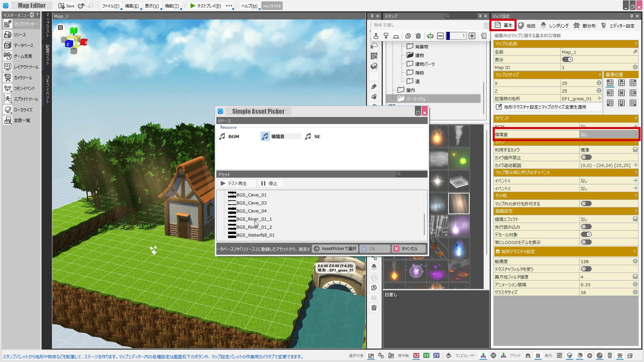Select the top-left 基準位置 anchor grid icon
This screenshot has width=644, height=362.
click(x=610, y=83)
